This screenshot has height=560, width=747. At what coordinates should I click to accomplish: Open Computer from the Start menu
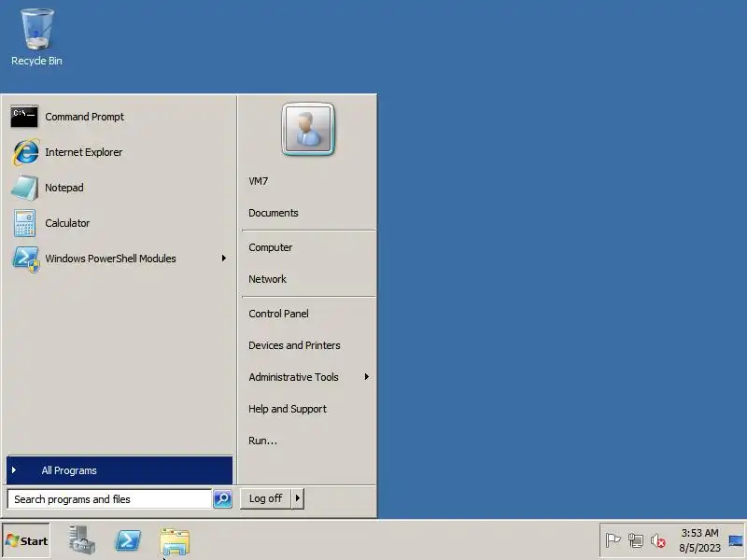[270, 247]
